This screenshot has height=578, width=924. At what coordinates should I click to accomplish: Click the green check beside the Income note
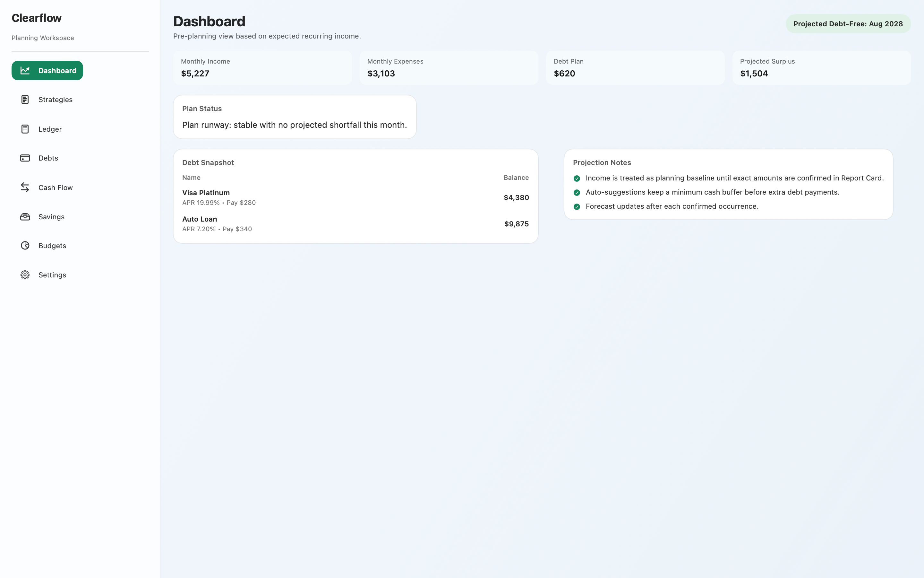click(x=577, y=179)
